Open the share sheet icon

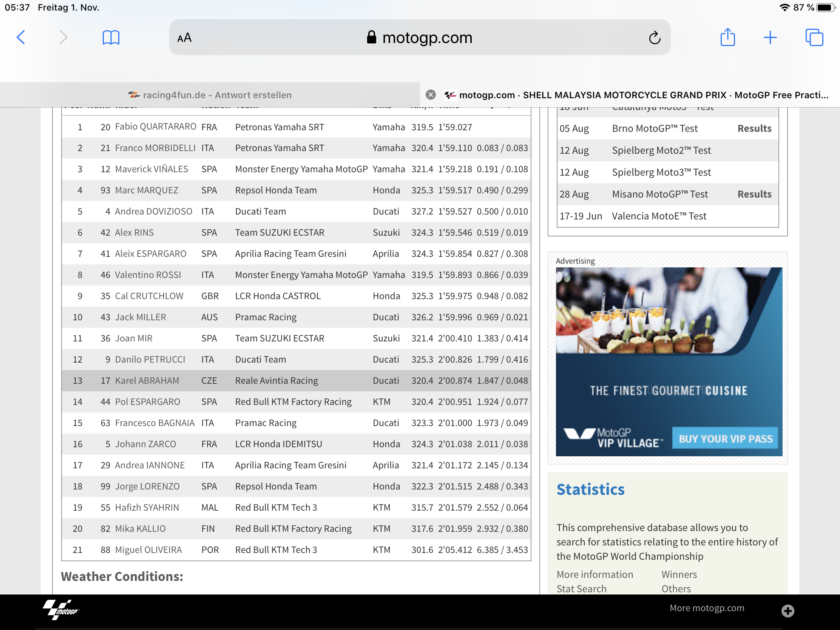727,37
